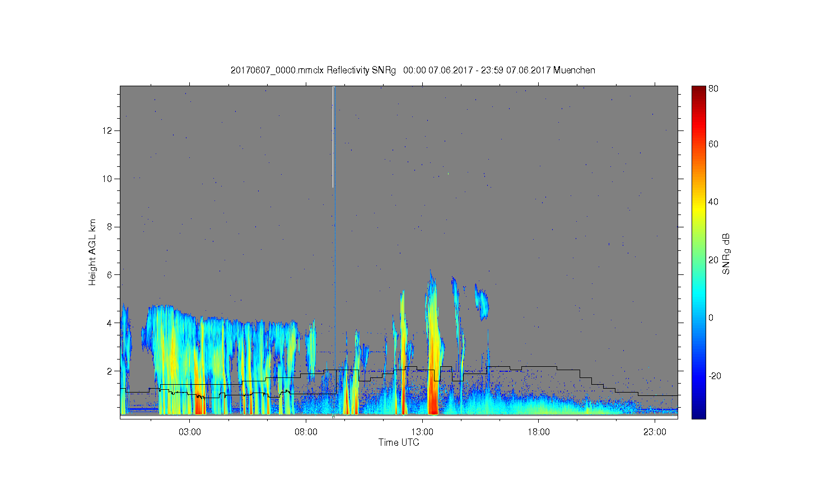Click the height tick label 2

point(110,371)
